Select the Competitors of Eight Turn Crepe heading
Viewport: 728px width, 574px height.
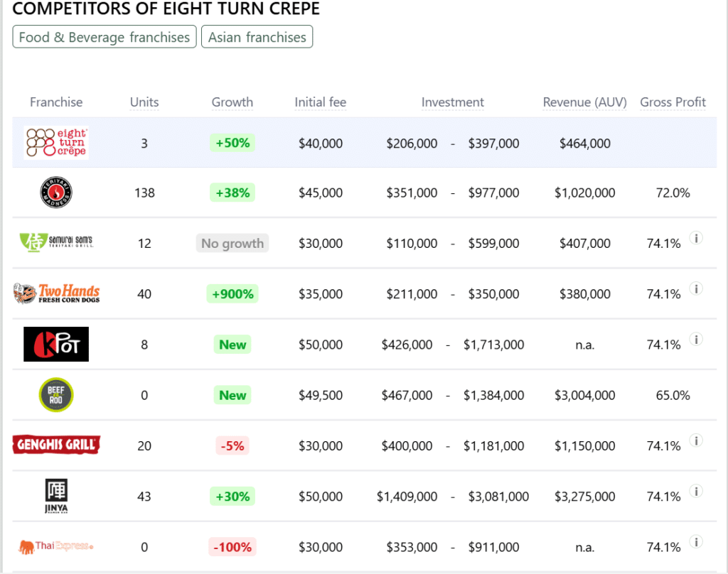[166, 9]
